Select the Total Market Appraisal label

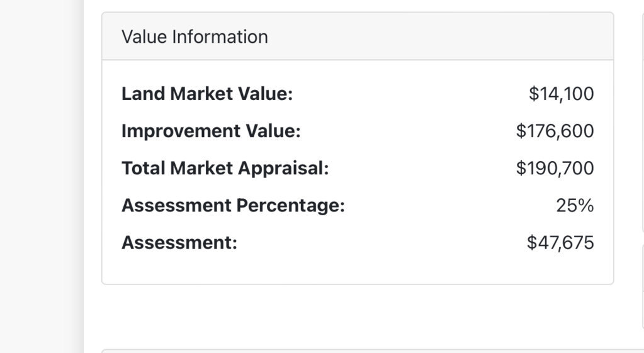pos(225,168)
